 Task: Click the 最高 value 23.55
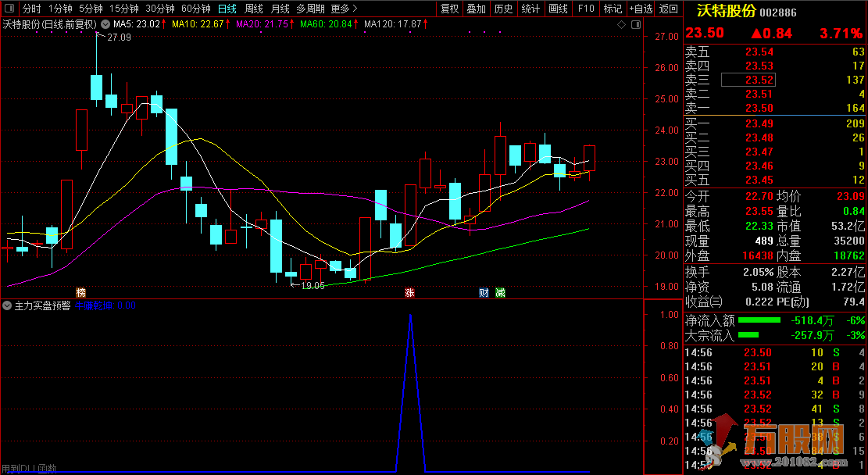[759, 212]
